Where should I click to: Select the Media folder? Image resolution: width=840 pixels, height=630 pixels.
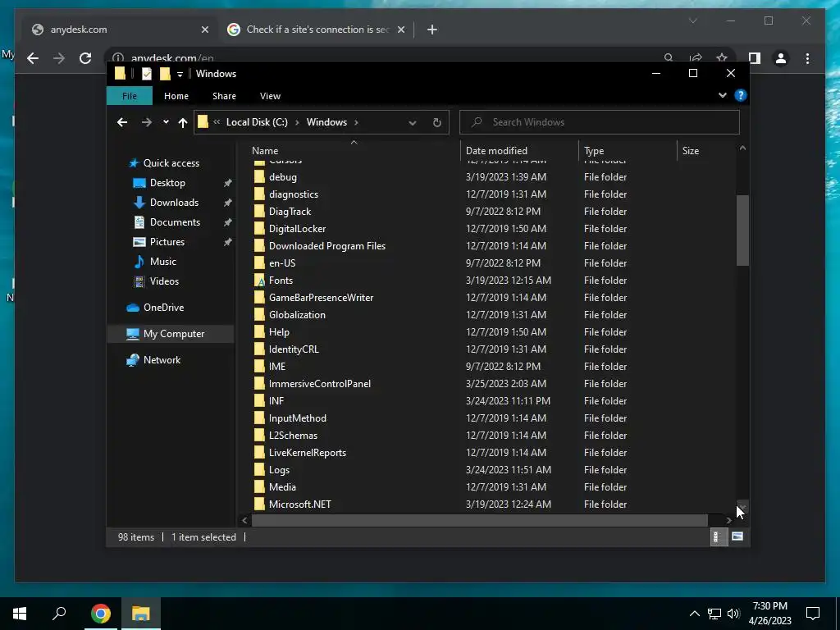point(282,487)
